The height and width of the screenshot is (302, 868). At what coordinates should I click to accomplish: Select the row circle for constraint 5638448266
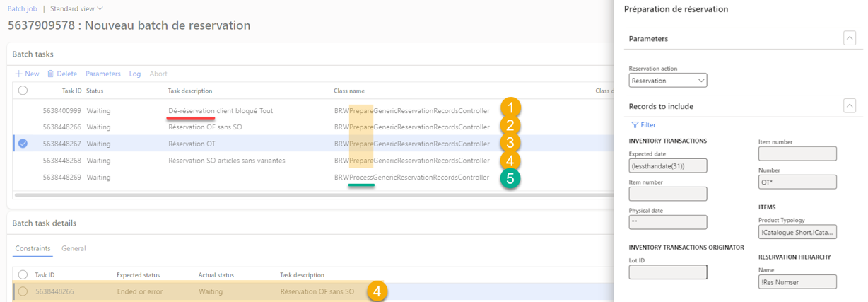23,291
